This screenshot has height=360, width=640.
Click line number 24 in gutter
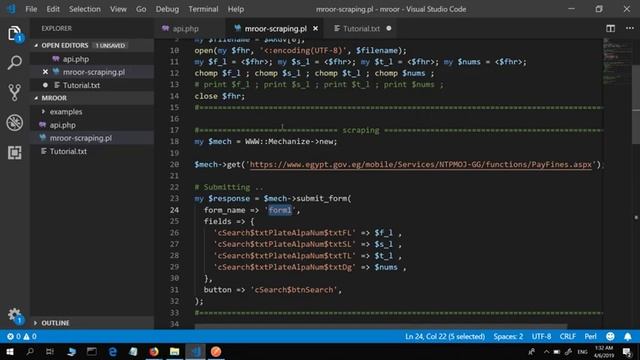click(x=174, y=210)
